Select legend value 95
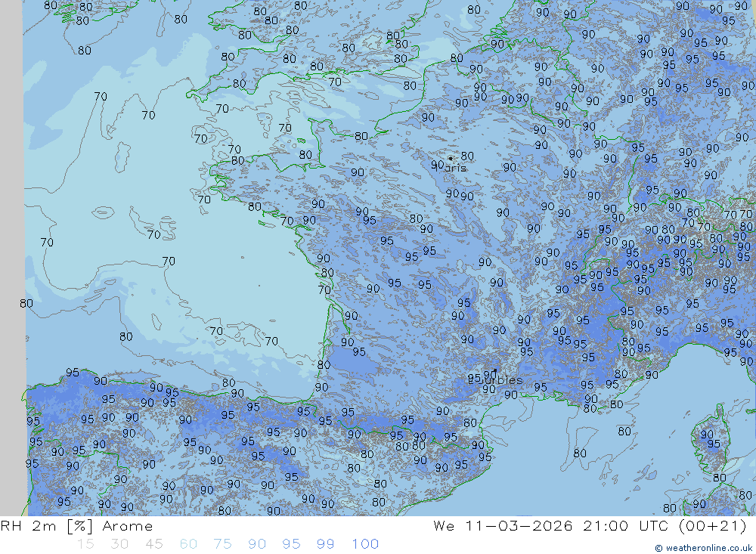This screenshot has width=756, height=554. point(291,544)
